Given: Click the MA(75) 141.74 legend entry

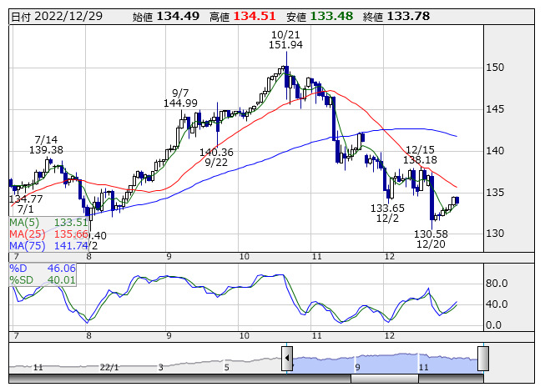Looking at the screenshot, I should [x=48, y=245].
